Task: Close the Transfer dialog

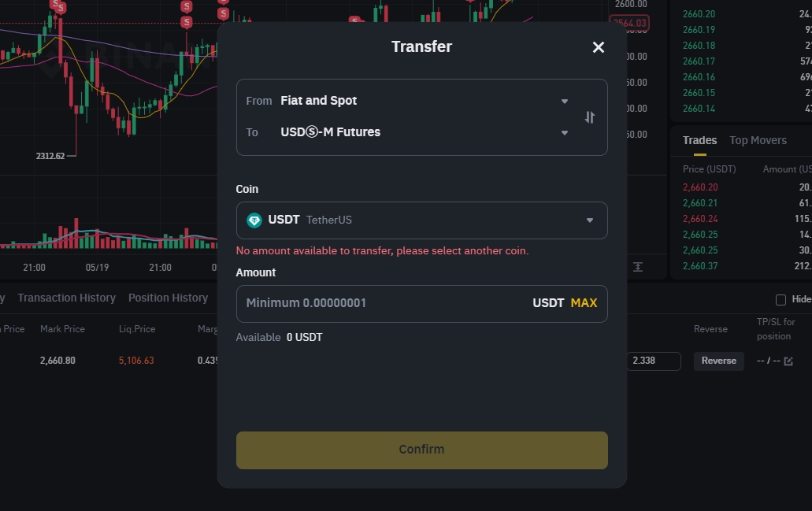Action: click(x=598, y=47)
